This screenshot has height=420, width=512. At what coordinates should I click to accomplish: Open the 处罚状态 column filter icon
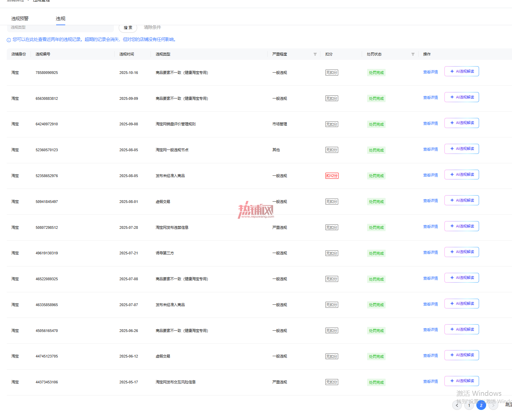click(413, 54)
